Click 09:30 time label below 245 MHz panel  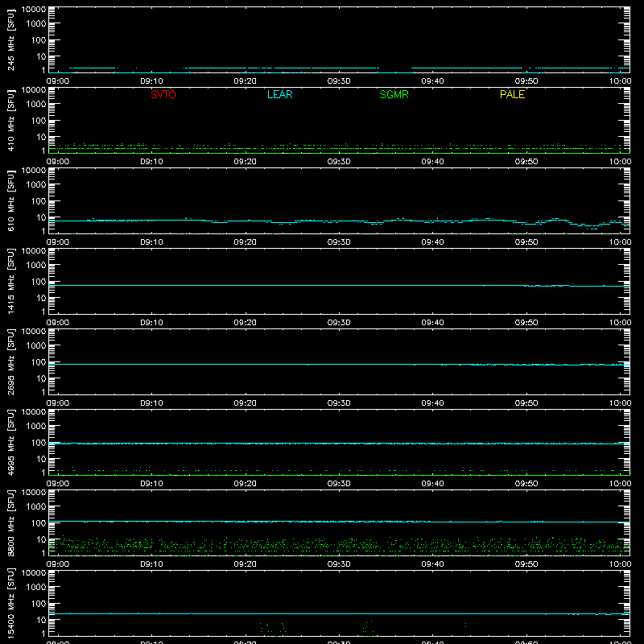click(339, 81)
